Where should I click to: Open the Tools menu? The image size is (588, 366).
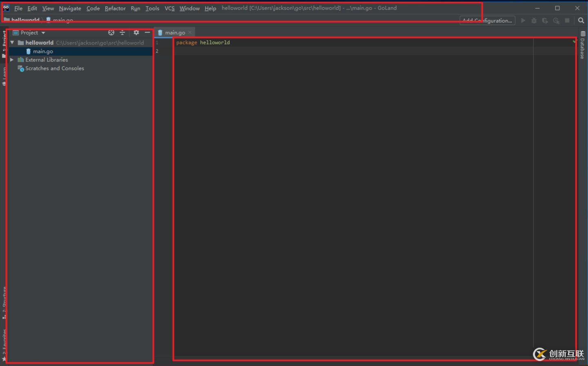[x=152, y=8]
